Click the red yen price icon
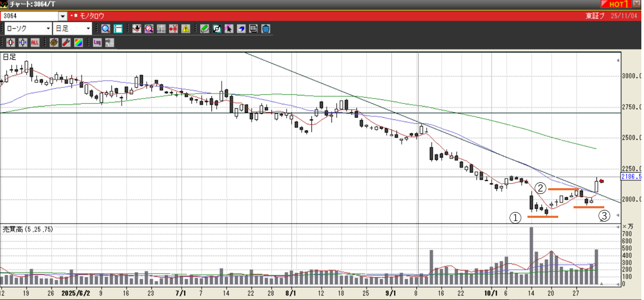This screenshot has width=644, height=300. pyautogui.click(x=173, y=29)
